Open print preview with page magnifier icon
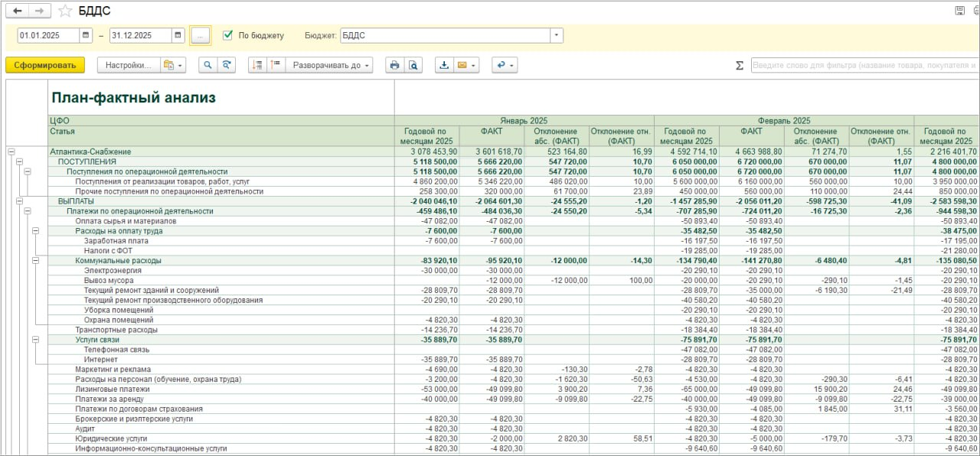Viewport: 980px width, 456px height. click(413, 65)
